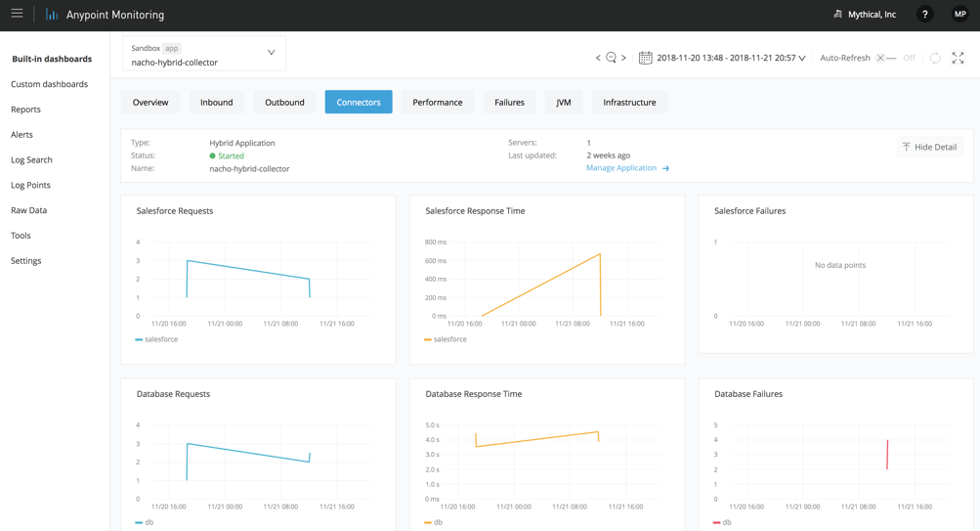Toggle salesforce series in Response Time legend
This screenshot has width=980, height=531.
tap(445, 339)
